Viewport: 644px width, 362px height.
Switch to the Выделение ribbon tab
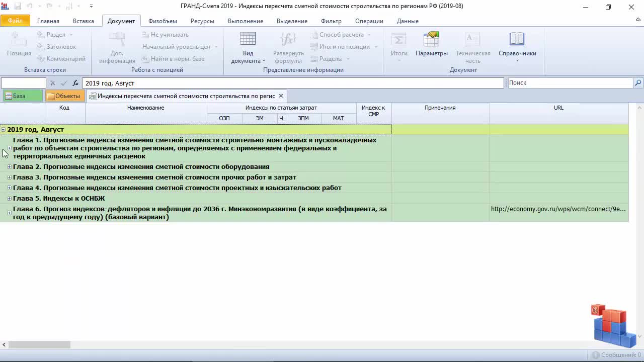pyautogui.click(x=292, y=21)
